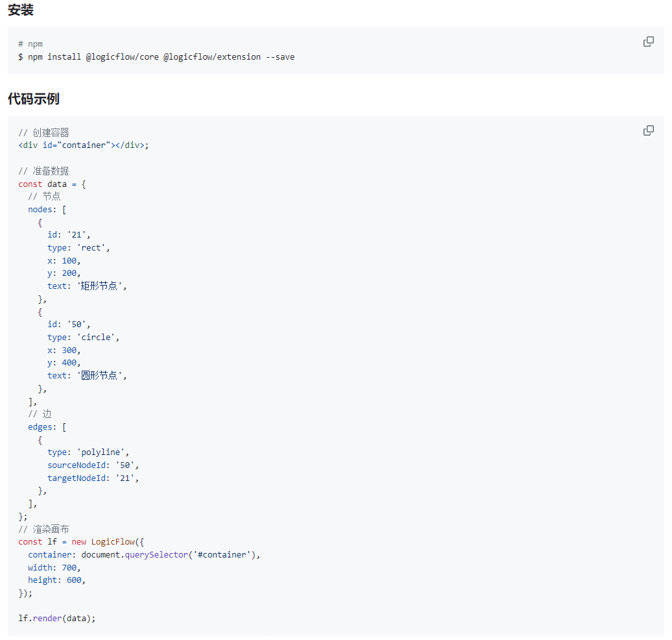Click the npm install @logicflow/core command line
672x640 pixels.
tap(156, 56)
